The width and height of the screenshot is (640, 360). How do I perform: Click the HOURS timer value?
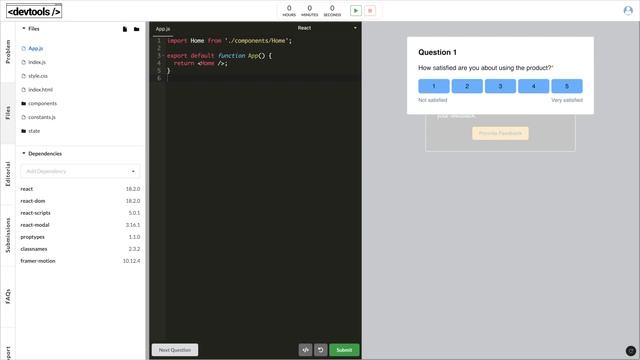(x=289, y=8)
